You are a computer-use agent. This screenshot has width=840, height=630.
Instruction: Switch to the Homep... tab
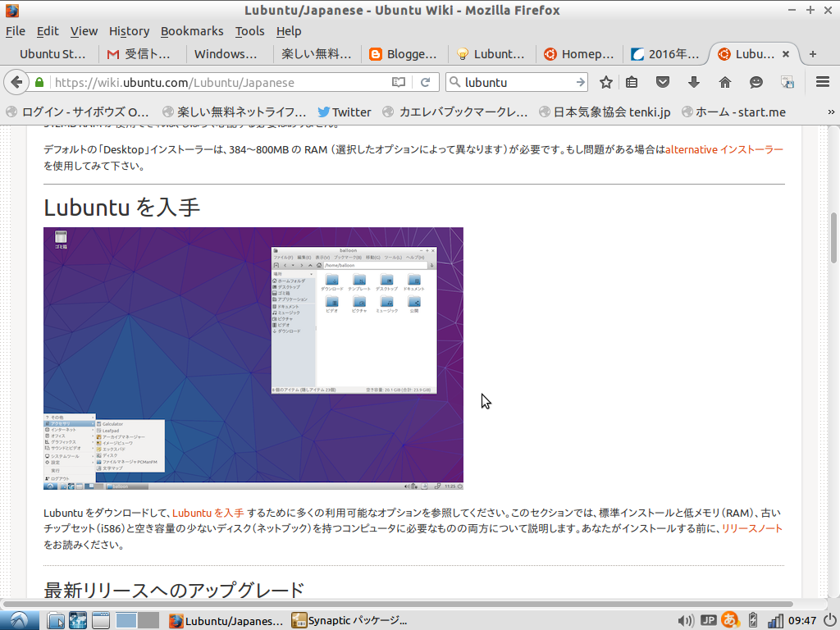click(x=580, y=54)
